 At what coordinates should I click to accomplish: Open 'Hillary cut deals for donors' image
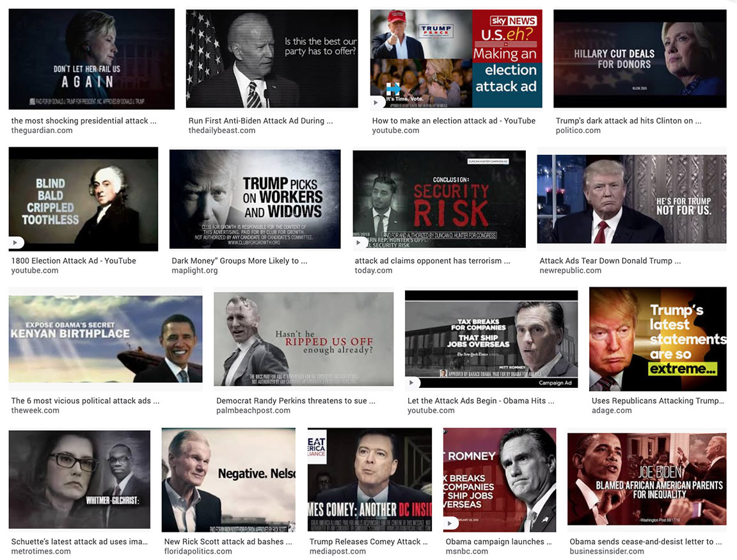click(640, 58)
